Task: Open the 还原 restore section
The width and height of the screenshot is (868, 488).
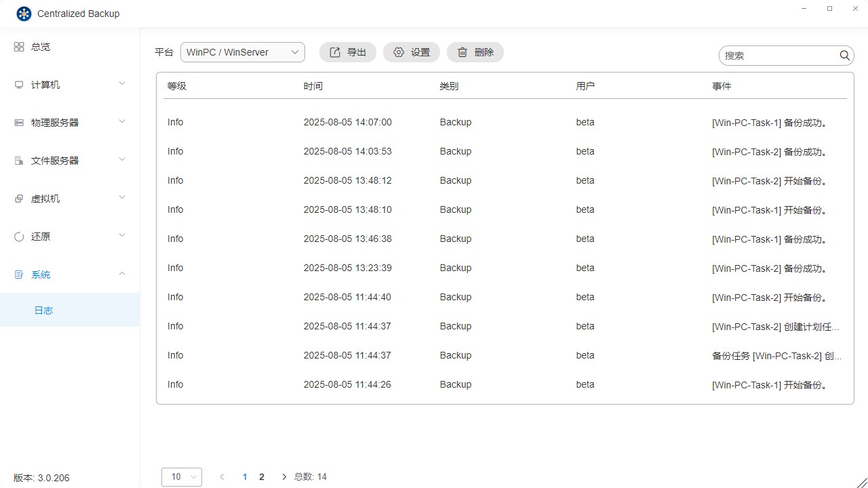Action: (x=18, y=236)
